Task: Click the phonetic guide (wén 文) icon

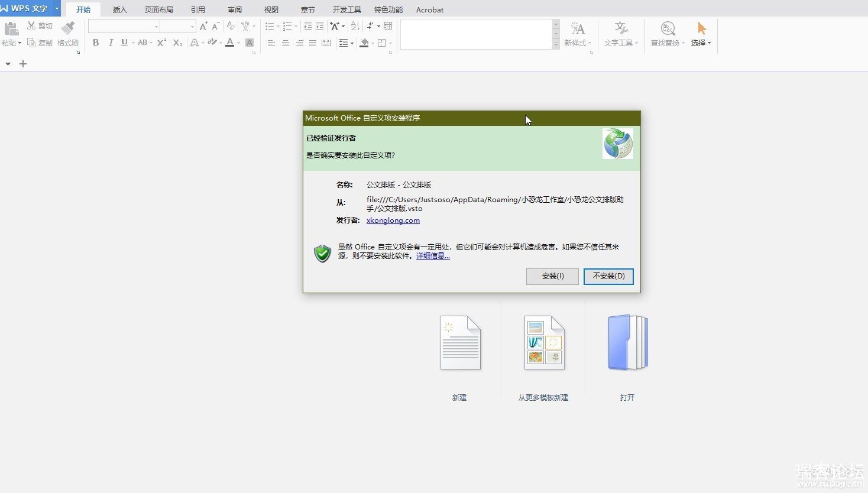Action: (245, 26)
